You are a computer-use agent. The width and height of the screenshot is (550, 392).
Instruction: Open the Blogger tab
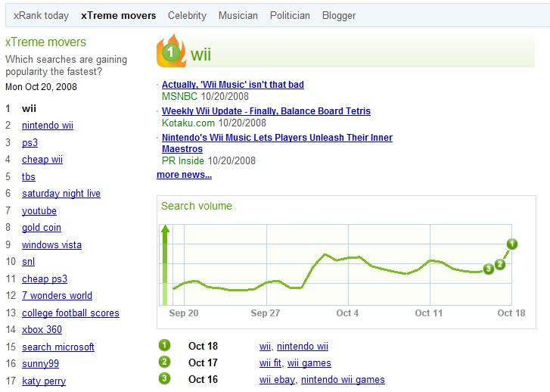coord(339,15)
